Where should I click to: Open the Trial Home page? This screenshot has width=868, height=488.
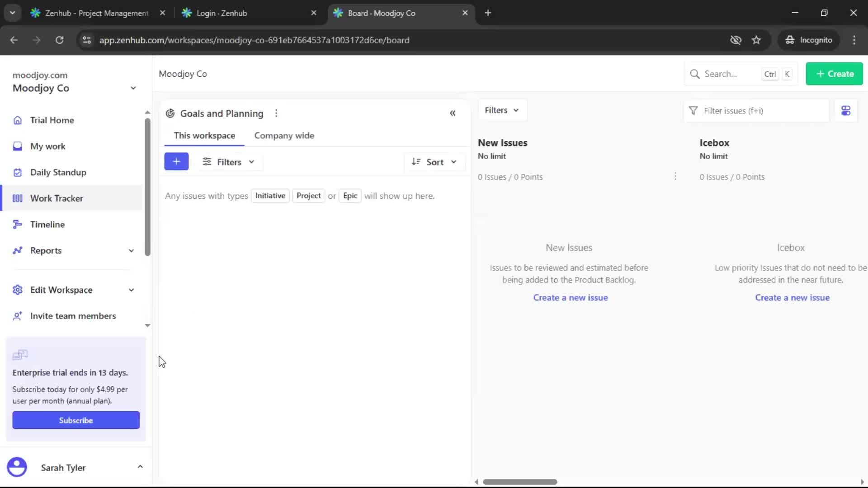[52, 120]
